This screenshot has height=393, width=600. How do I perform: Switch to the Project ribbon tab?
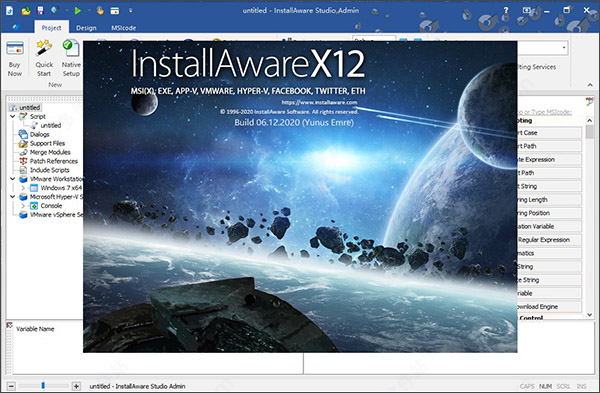pos(52,28)
